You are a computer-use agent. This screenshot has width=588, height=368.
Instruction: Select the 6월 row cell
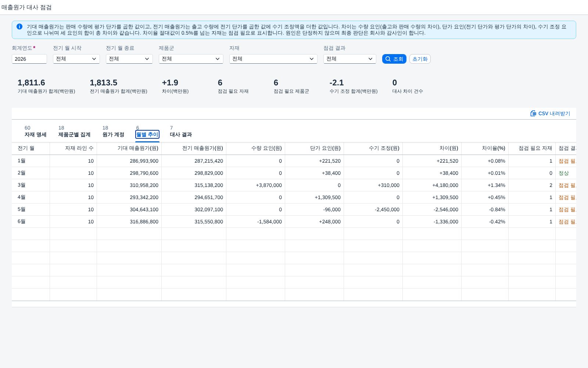click(31, 222)
